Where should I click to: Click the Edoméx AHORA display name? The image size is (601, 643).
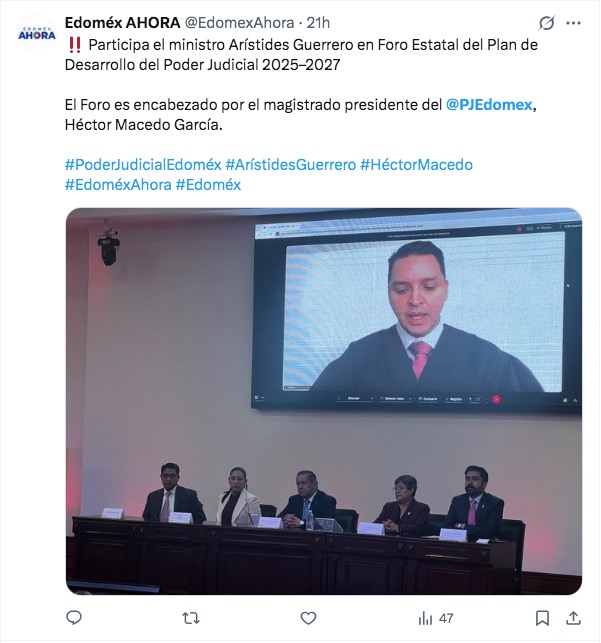pyautogui.click(x=123, y=23)
